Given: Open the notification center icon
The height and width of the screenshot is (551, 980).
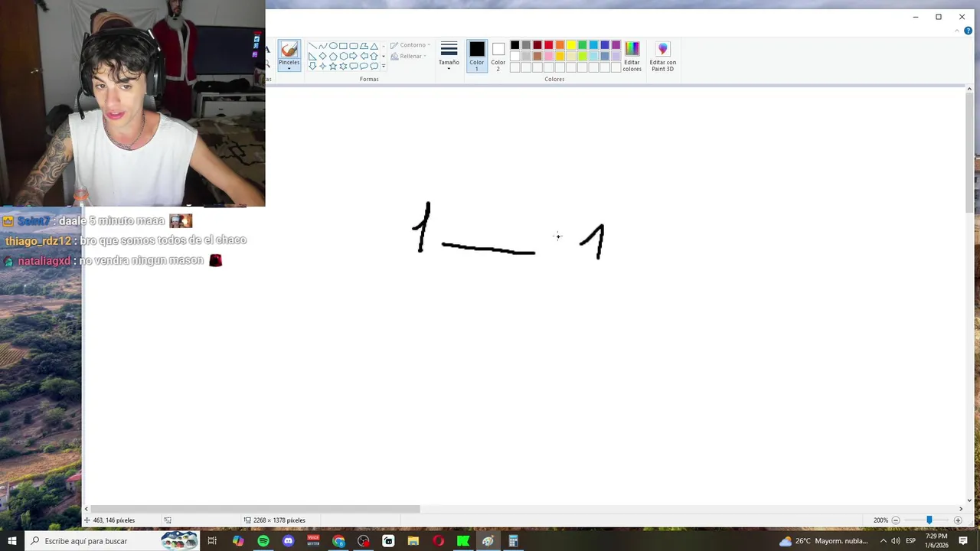Looking at the screenshot, I should tap(963, 541).
